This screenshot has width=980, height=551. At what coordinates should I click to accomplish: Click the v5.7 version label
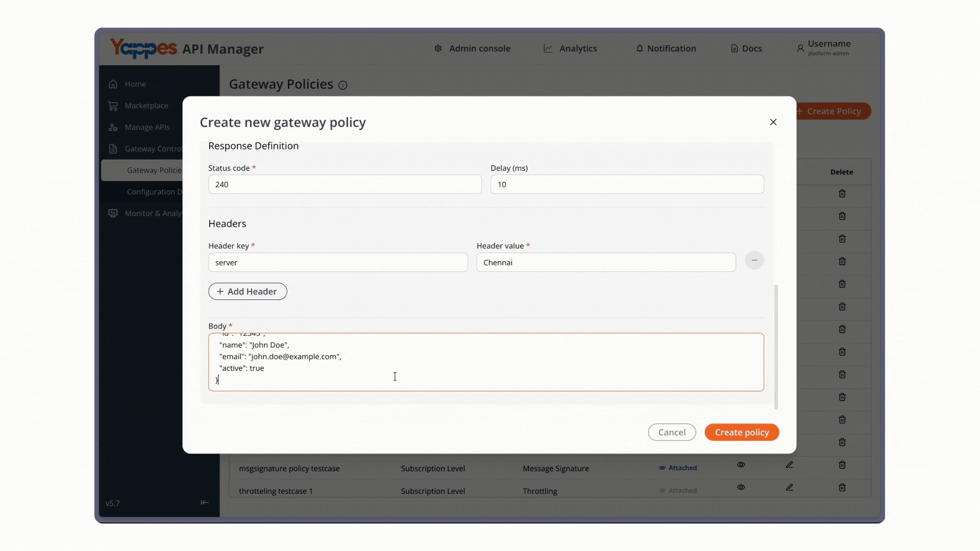pos(112,503)
